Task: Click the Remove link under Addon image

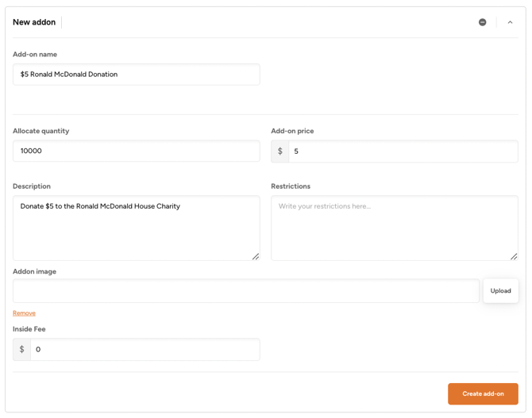Action: tap(24, 313)
